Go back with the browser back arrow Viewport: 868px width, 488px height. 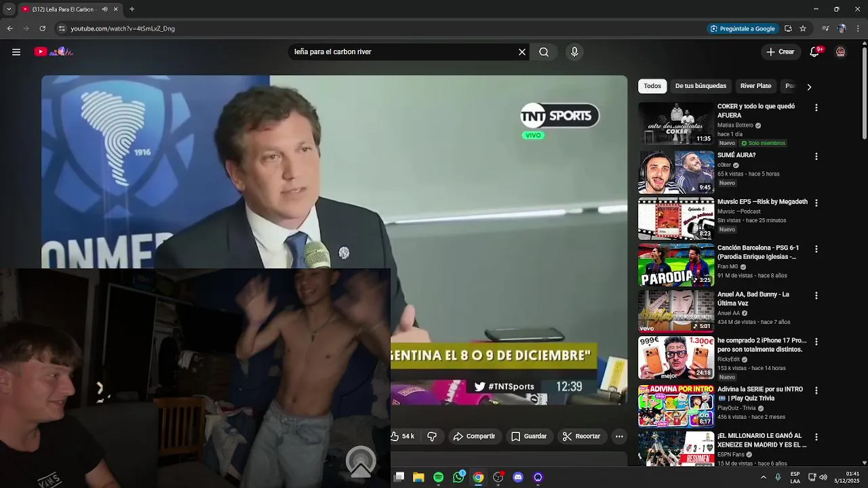(9, 28)
